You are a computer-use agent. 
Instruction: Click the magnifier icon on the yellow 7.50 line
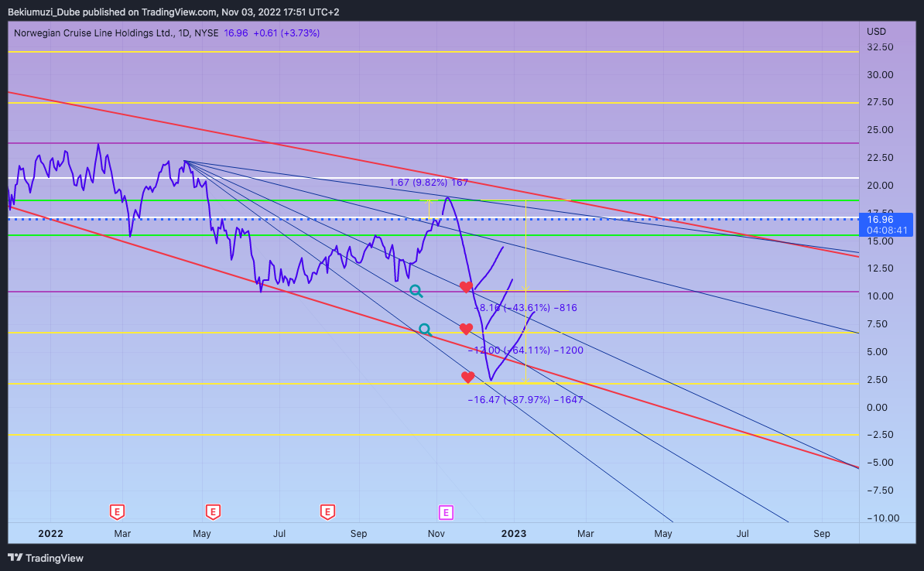425,330
